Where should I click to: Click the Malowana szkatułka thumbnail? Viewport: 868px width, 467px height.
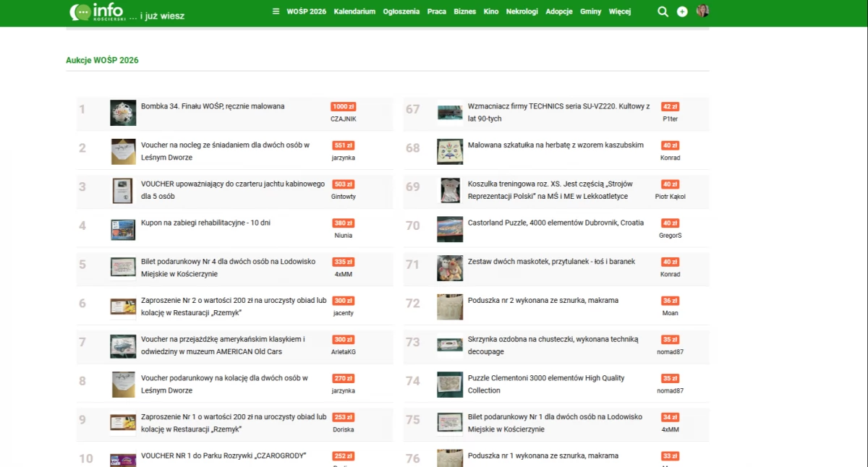450,152
